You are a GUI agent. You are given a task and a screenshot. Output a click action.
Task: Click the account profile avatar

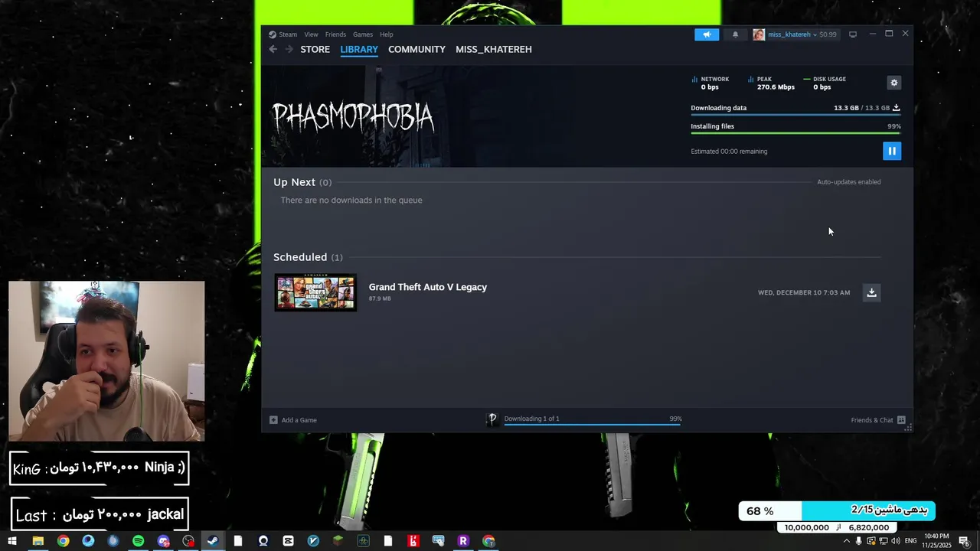(759, 34)
